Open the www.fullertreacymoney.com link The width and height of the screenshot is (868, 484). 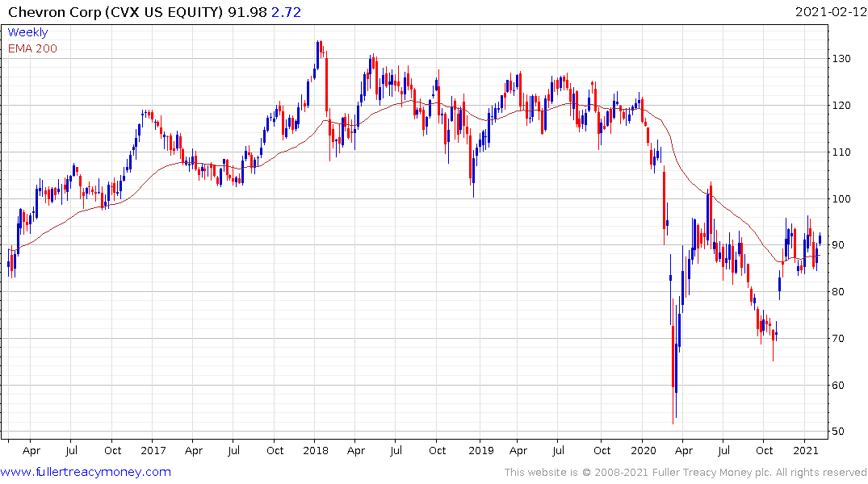(86, 472)
